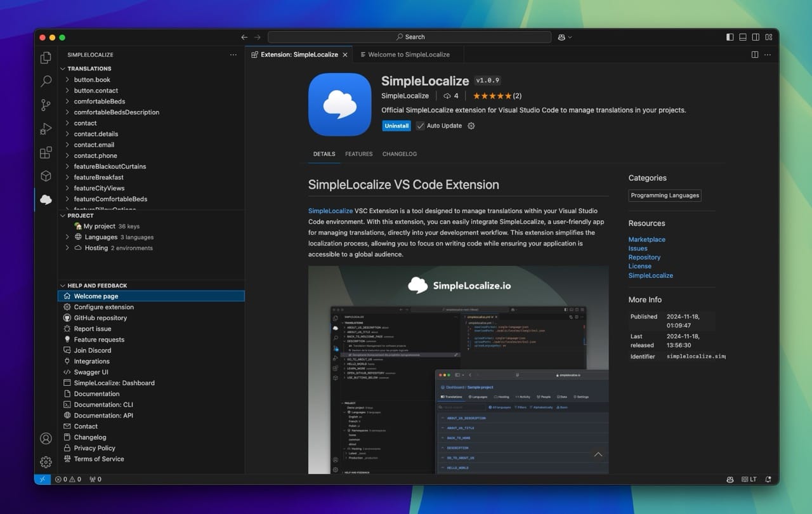Select the My project item
The height and width of the screenshot is (514, 812).
[151, 227]
